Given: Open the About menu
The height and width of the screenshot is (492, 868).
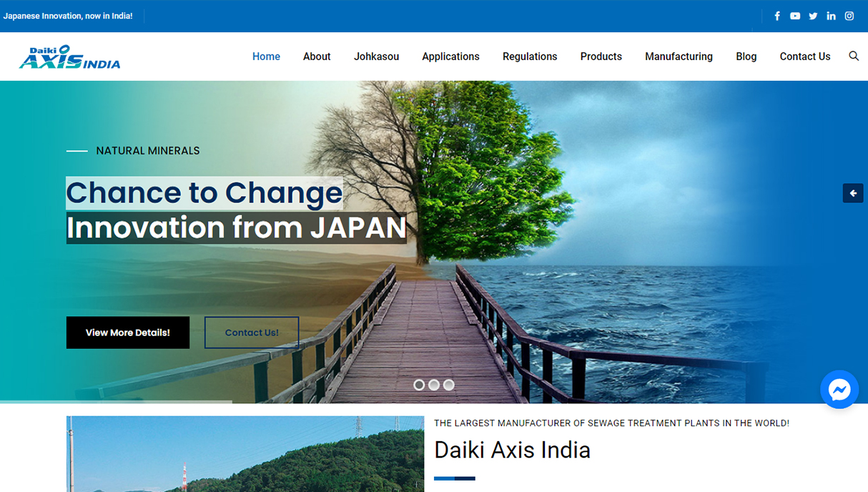Looking at the screenshot, I should click(x=317, y=56).
